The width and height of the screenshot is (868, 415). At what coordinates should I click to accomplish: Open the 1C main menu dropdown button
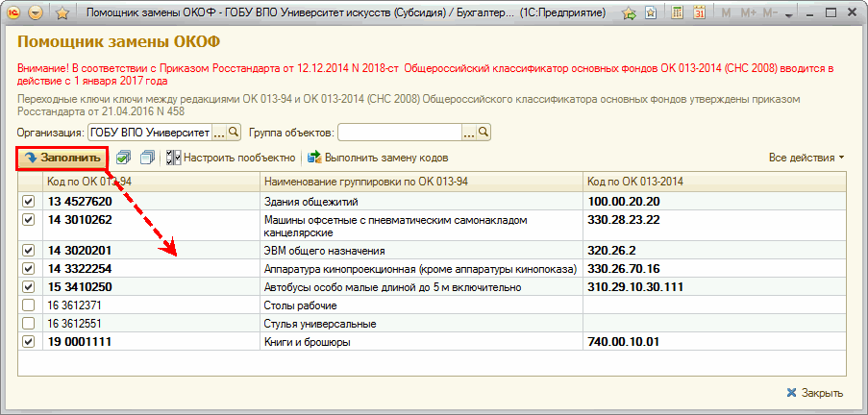37,14
